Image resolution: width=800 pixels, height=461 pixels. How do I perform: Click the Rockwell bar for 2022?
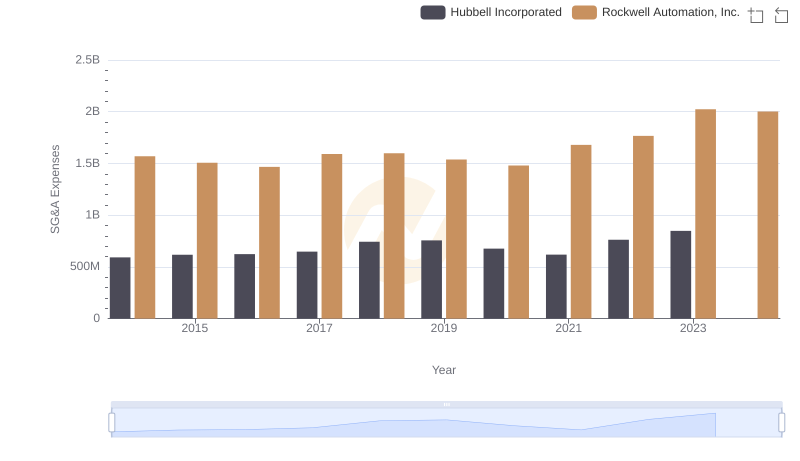pyautogui.click(x=643, y=227)
